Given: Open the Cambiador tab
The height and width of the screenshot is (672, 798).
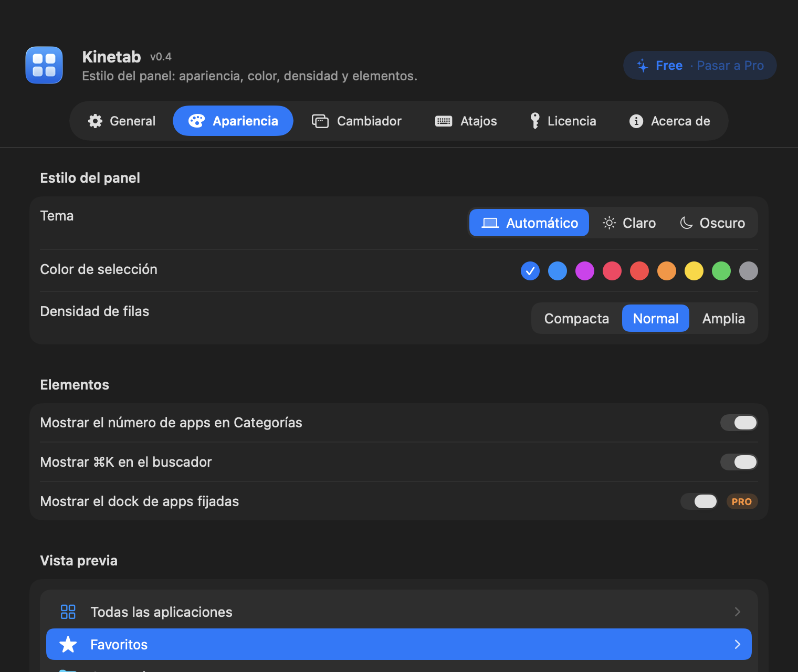Looking at the screenshot, I should [357, 121].
